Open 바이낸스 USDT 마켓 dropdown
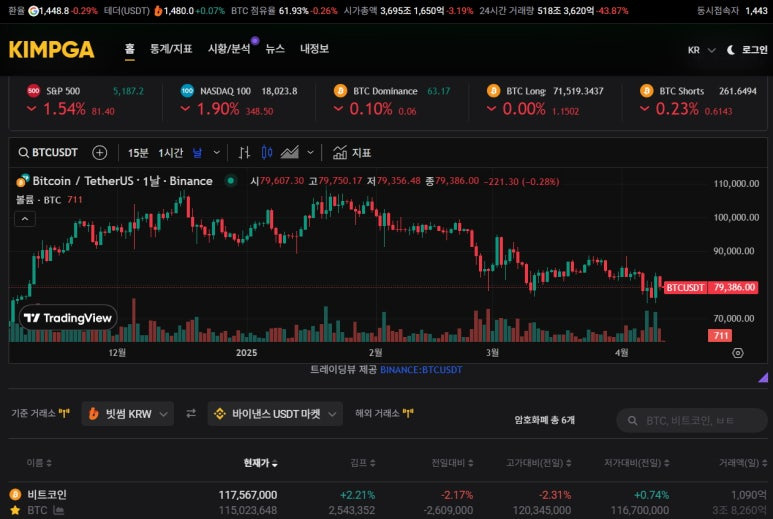The width and height of the screenshot is (773, 519). [275, 414]
